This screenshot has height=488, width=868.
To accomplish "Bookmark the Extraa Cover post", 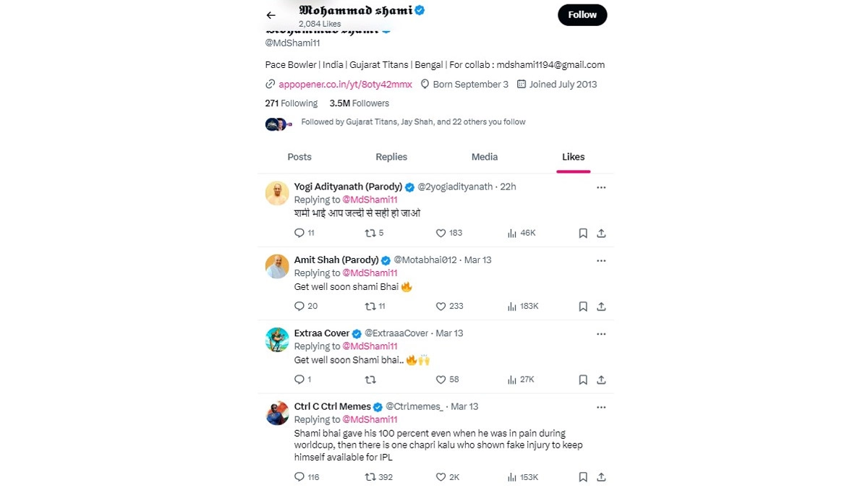I will (x=583, y=380).
